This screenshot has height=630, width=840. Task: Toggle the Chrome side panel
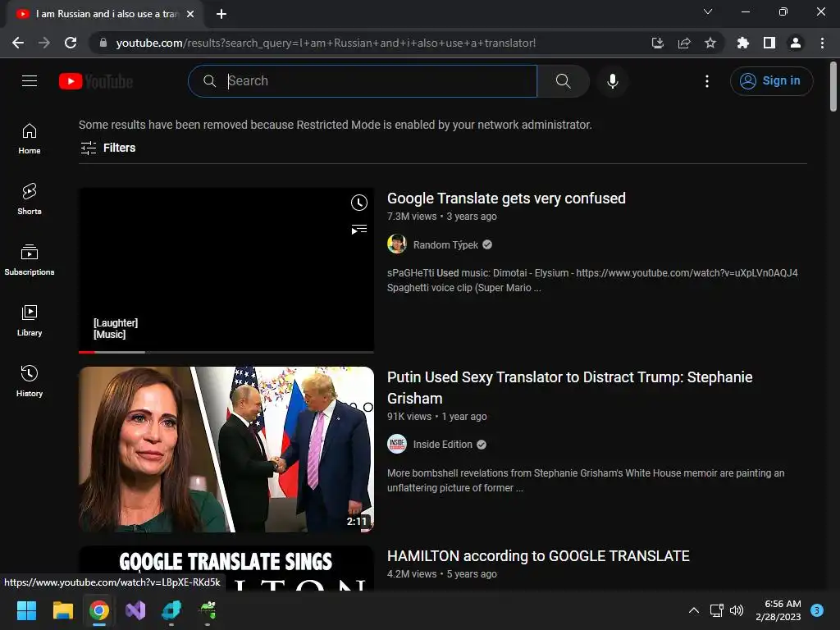pyautogui.click(x=769, y=43)
